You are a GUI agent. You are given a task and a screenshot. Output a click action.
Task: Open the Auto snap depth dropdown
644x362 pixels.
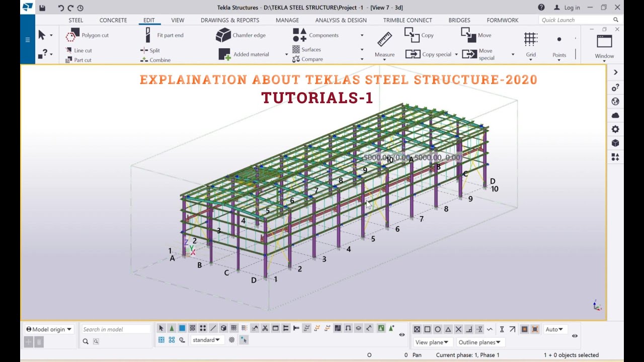coord(554,329)
